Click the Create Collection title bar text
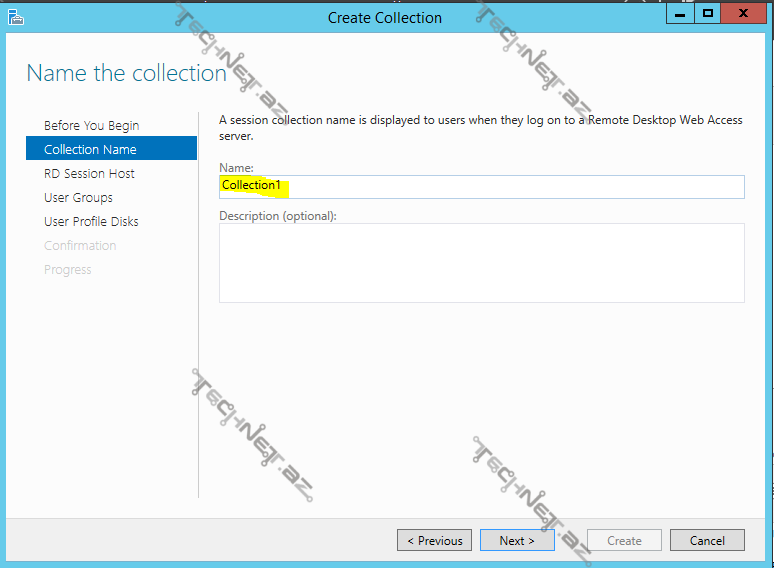Viewport: 774px width, 568px height. pyautogui.click(x=385, y=17)
